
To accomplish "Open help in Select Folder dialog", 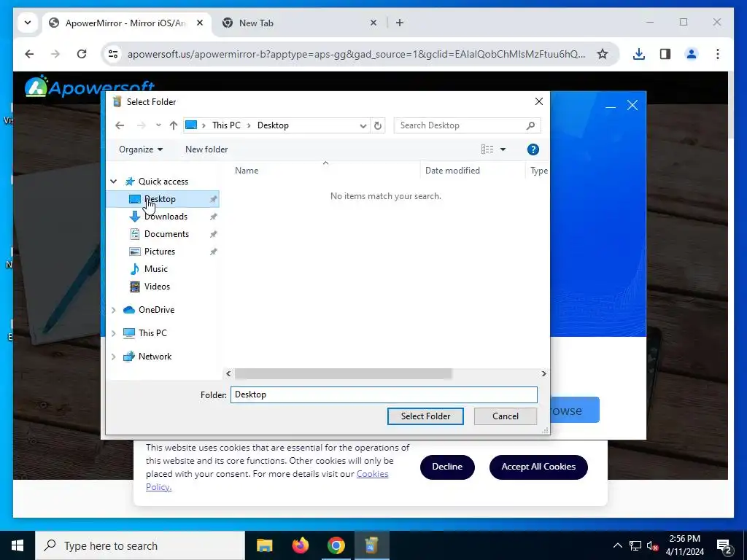I will (x=533, y=149).
